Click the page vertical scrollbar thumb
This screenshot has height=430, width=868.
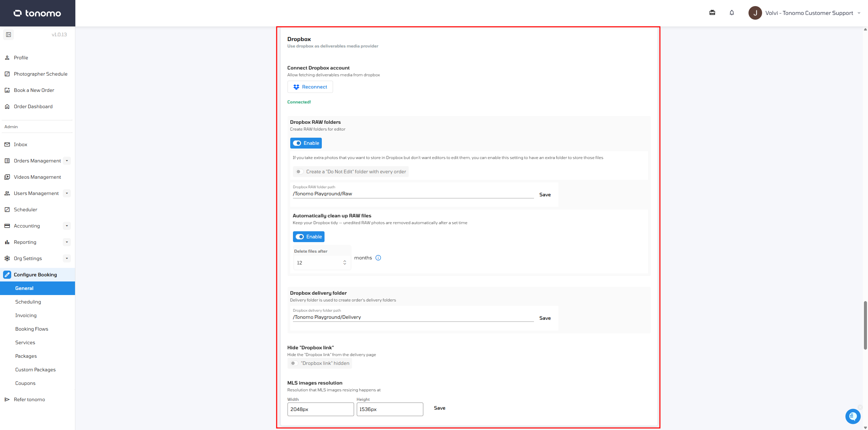pos(865,325)
